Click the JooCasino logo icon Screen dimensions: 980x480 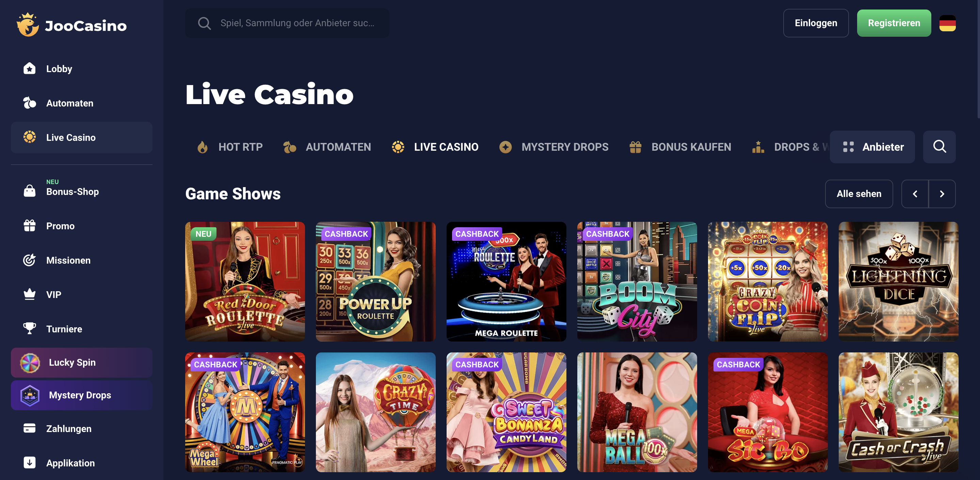27,25
